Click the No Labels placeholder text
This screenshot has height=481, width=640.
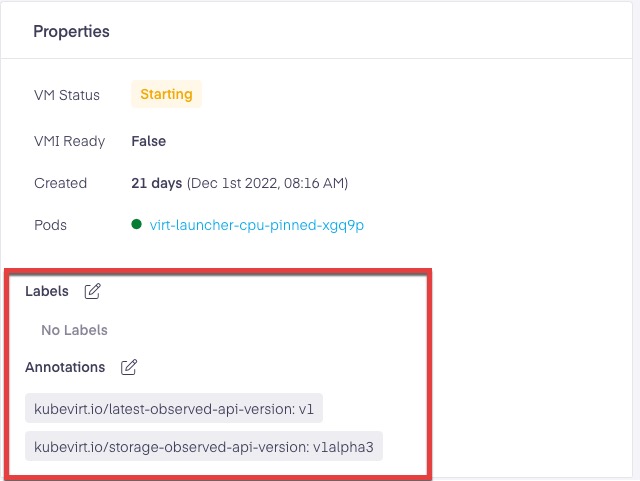74,329
